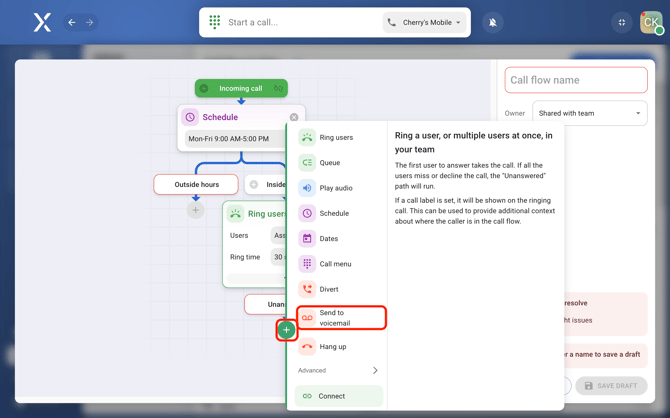This screenshot has height=418, width=670.
Task: Open the Owner 'Shared with team' dropdown
Action: [589, 113]
